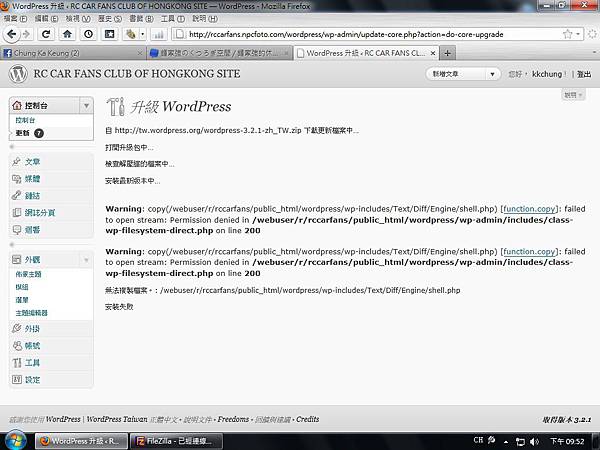Open 帳號 (Users) in the sidebar

pyautogui.click(x=32, y=346)
